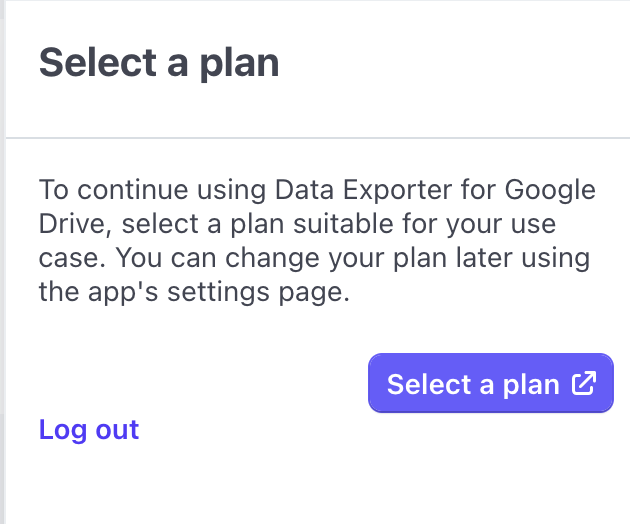The height and width of the screenshot is (524, 630).
Task: Click the words To continue using at the paragraph start
Action: [x=153, y=189]
